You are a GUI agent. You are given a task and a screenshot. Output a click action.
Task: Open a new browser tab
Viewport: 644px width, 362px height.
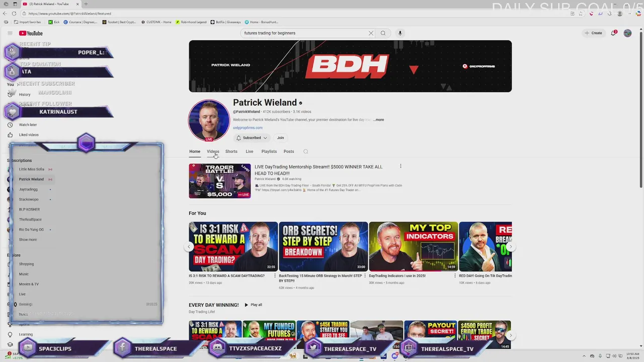[x=86, y=4]
